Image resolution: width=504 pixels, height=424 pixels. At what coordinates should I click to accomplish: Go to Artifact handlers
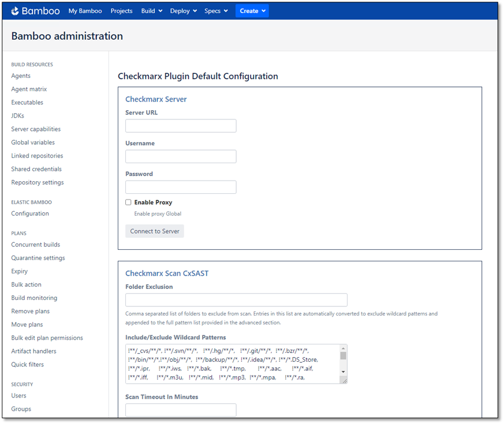tap(33, 351)
